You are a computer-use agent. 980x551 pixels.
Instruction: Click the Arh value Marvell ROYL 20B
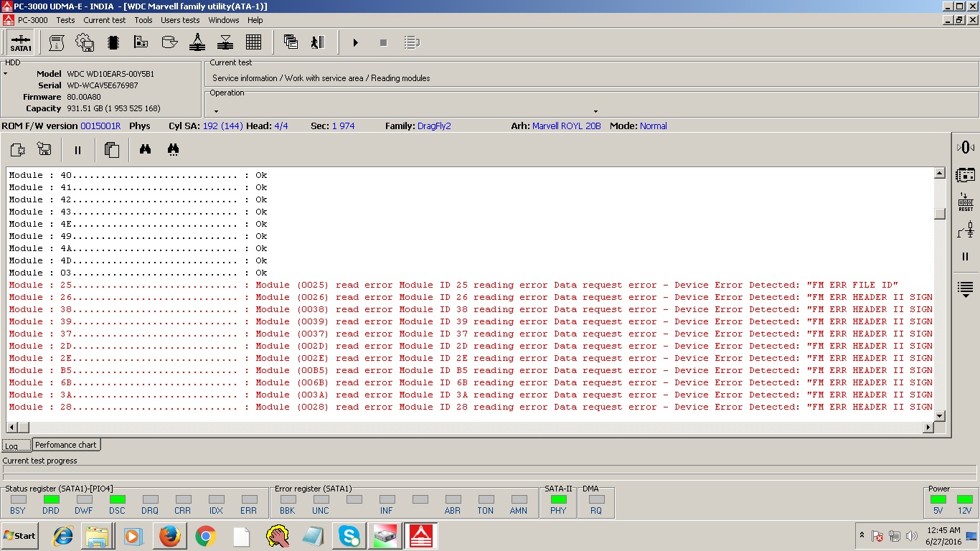tap(567, 126)
